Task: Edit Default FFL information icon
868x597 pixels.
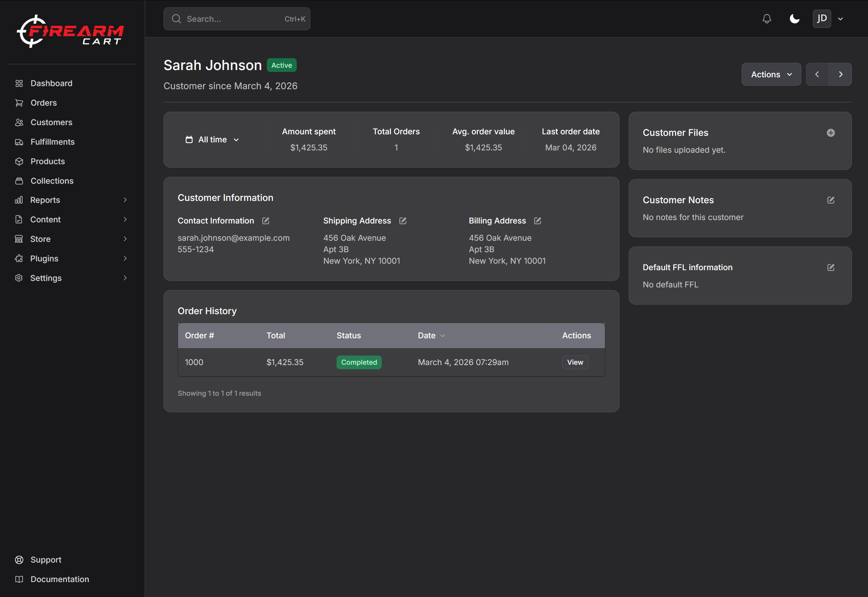Action: 830,268
